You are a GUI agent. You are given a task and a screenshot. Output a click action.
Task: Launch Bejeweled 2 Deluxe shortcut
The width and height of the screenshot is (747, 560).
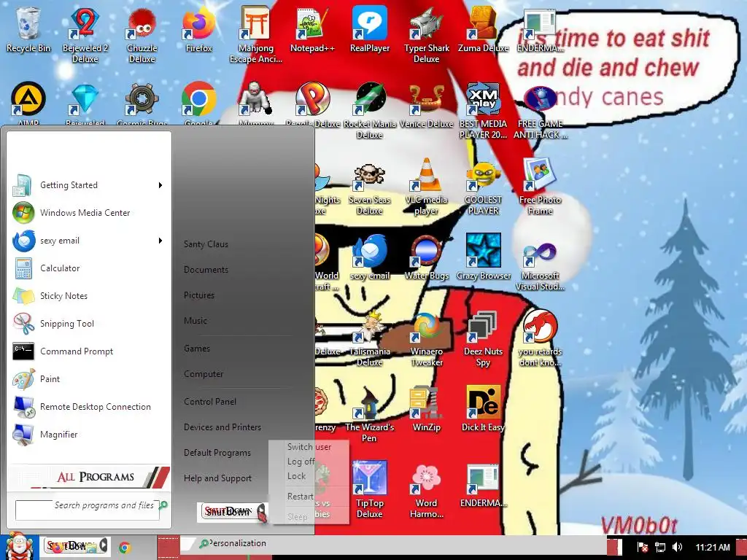coord(85,34)
